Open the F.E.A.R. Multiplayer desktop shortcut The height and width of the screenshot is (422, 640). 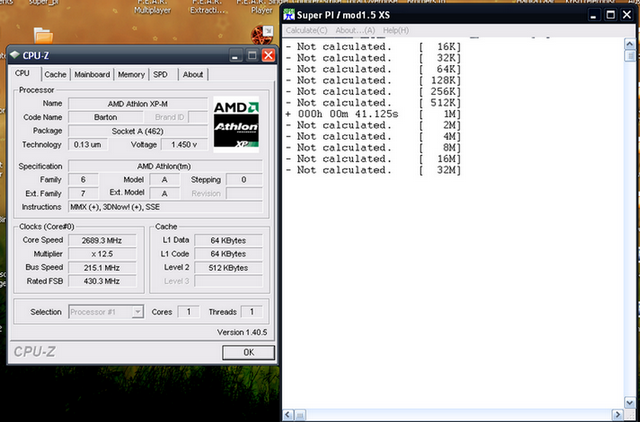click(x=153, y=7)
